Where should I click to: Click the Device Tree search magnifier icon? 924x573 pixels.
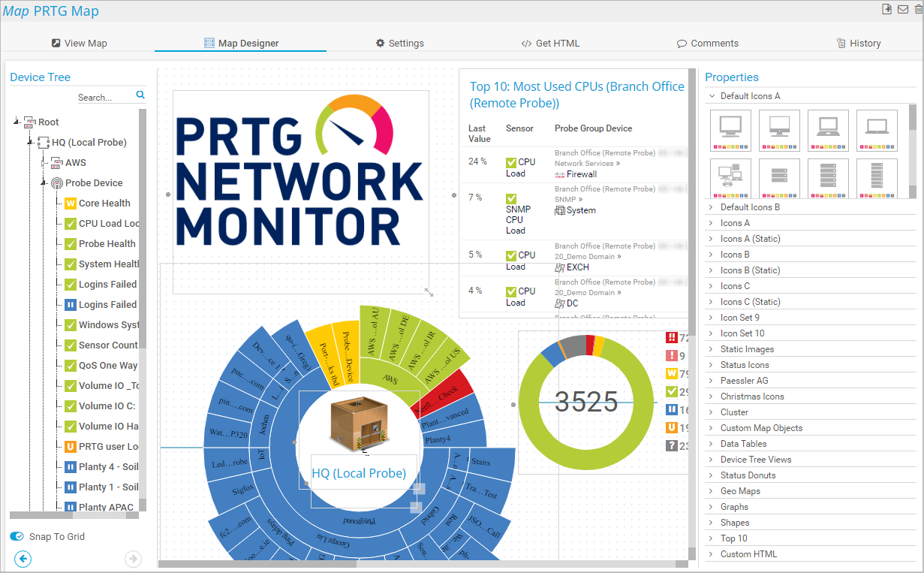pos(140,95)
